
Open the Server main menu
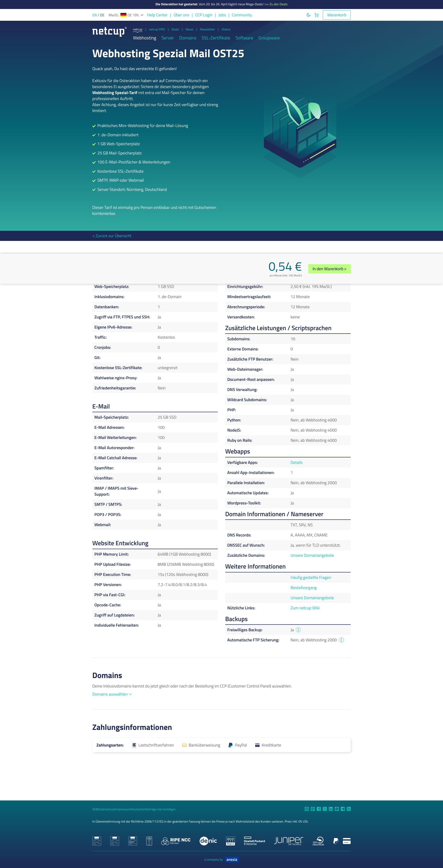click(x=168, y=38)
